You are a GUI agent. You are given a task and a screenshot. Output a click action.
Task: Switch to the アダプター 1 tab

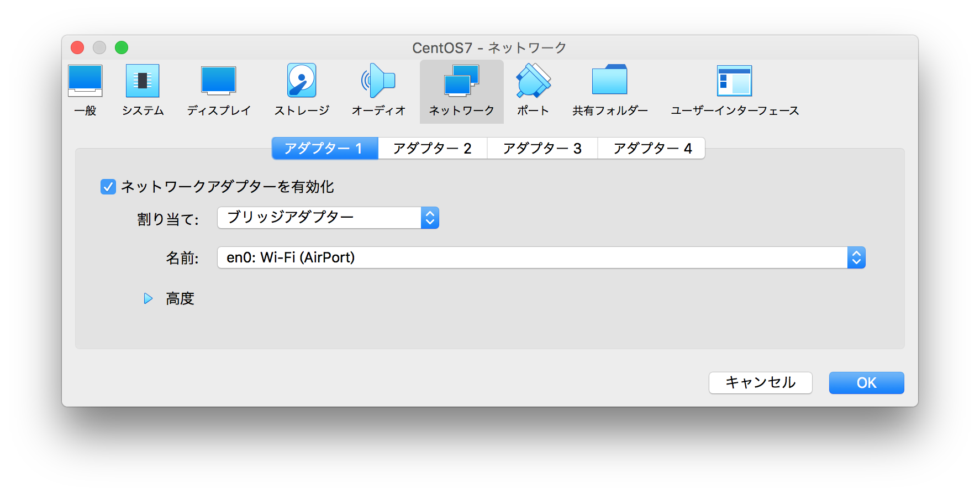click(325, 148)
